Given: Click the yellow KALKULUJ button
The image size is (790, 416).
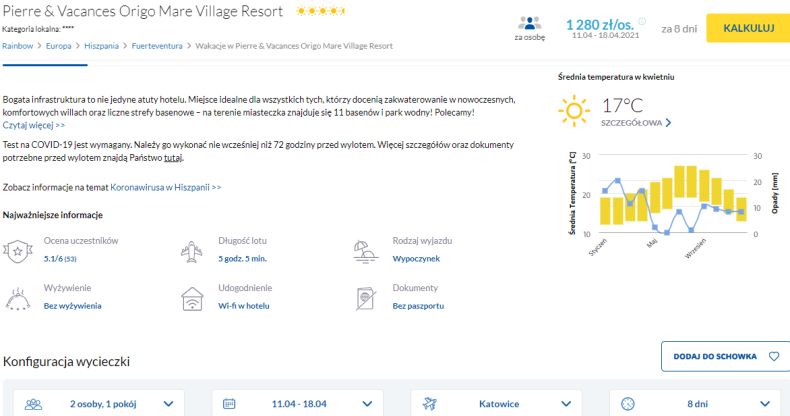Looking at the screenshot, I should (x=748, y=28).
